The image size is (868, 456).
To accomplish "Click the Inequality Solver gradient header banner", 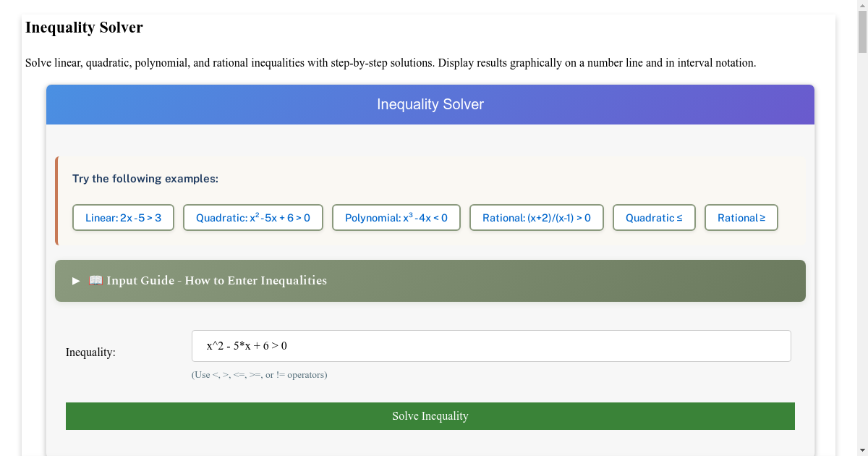I will [430, 104].
